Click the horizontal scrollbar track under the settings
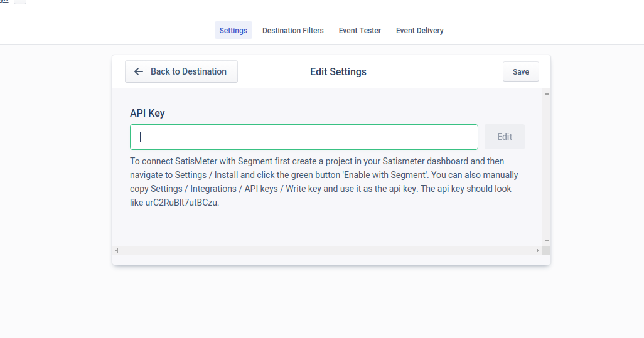 (328, 250)
